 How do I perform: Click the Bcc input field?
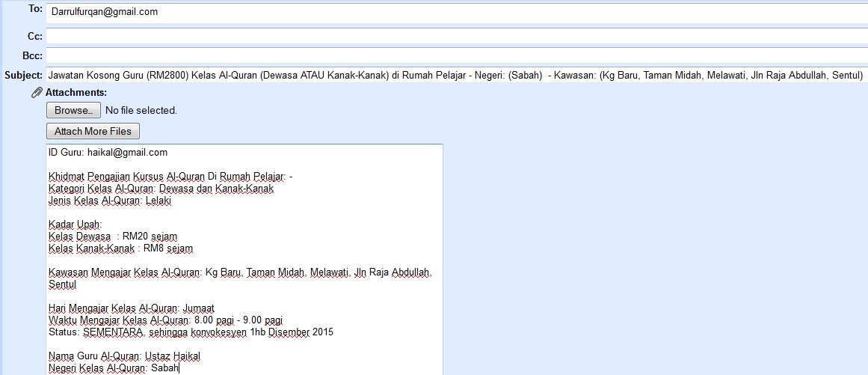coord(457,55)
